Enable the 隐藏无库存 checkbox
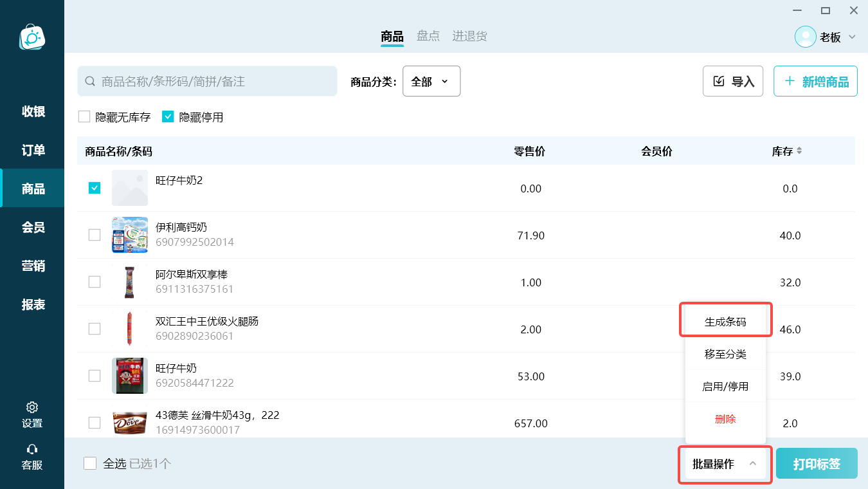Image resolution: width=868 pixels, height=489 pixels. coord(84,116)
